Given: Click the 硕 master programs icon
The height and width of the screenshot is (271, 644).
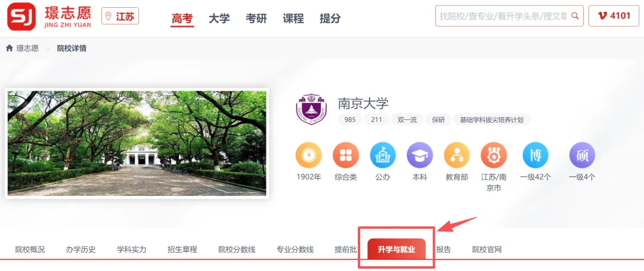Looking at the screenshot, I should [582, 155].
